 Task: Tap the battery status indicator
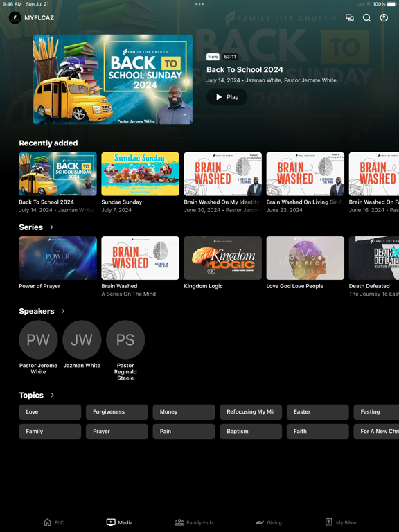[x=391, y=4]
